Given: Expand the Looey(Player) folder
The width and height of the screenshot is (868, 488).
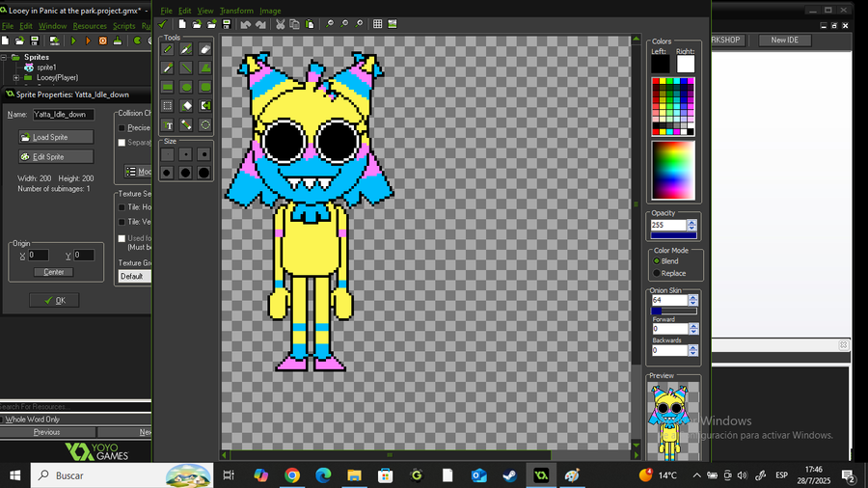Looking at the screenshot, I should [x=16, y=78].
